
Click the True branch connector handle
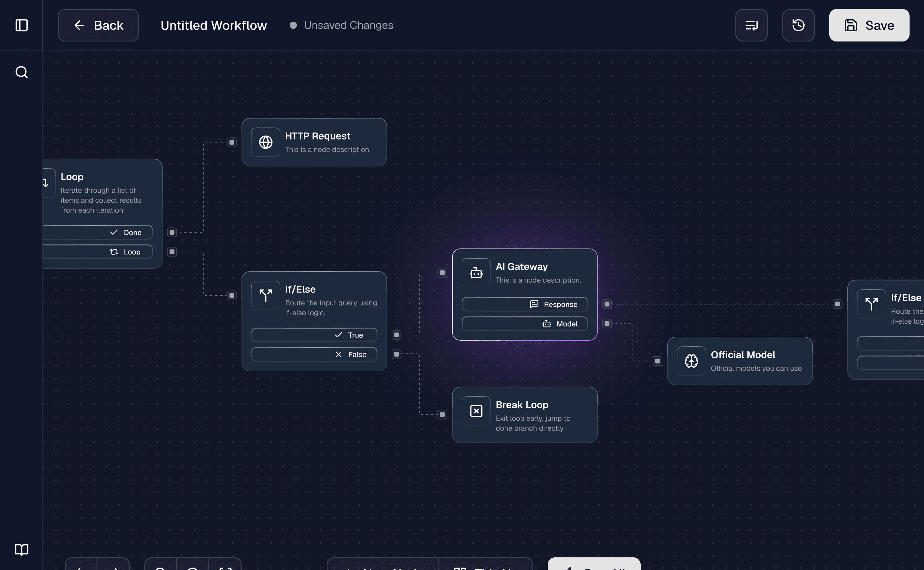tap(396, 335)
